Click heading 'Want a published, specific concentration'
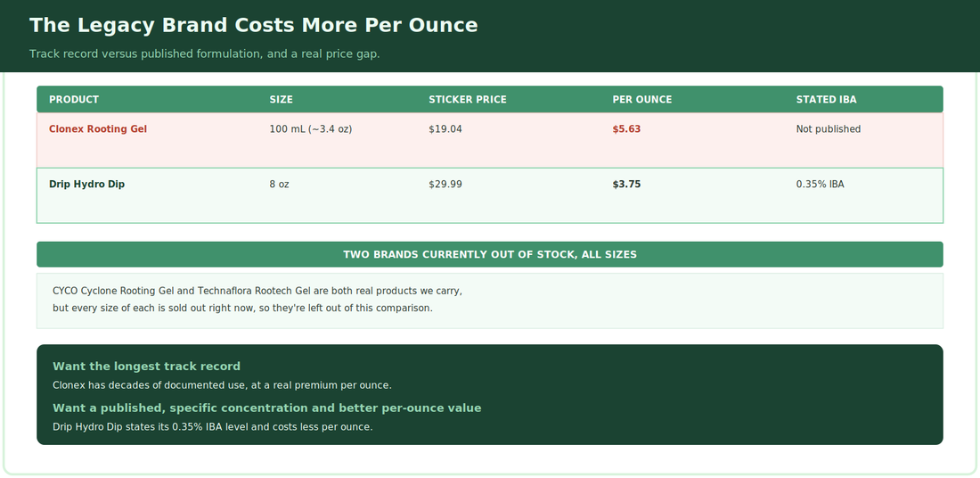980x478 pixels. [267, 408]
